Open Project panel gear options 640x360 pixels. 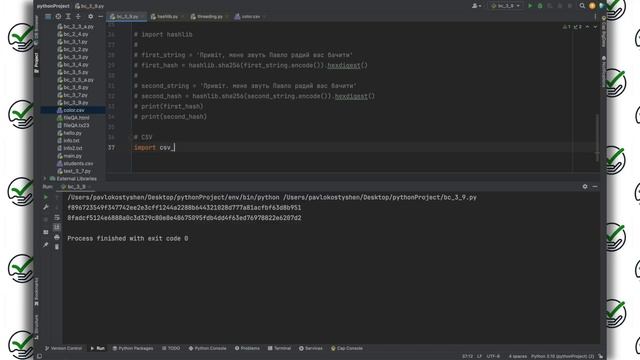pyautogui.click(x=91, y=17)
